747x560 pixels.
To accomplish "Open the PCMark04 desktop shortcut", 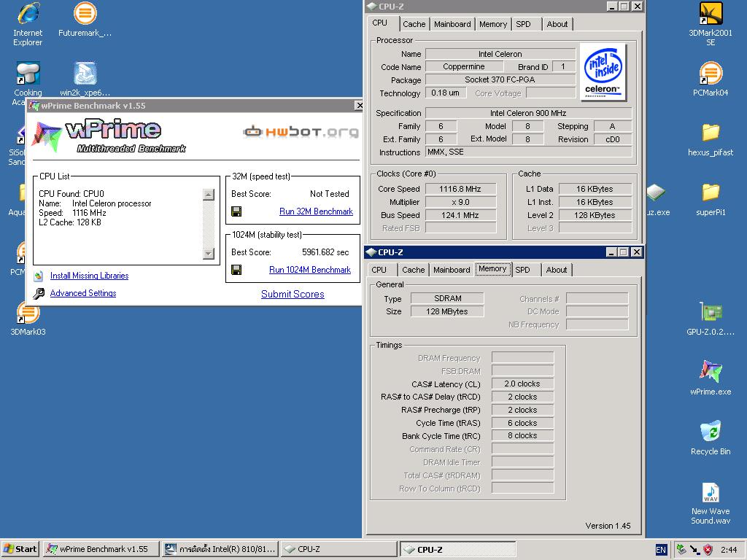I will (x=711, y=79).
